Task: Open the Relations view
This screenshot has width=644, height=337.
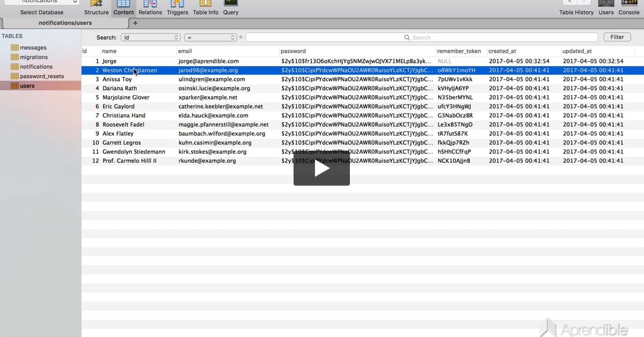Action: click(x=150, y=8)
